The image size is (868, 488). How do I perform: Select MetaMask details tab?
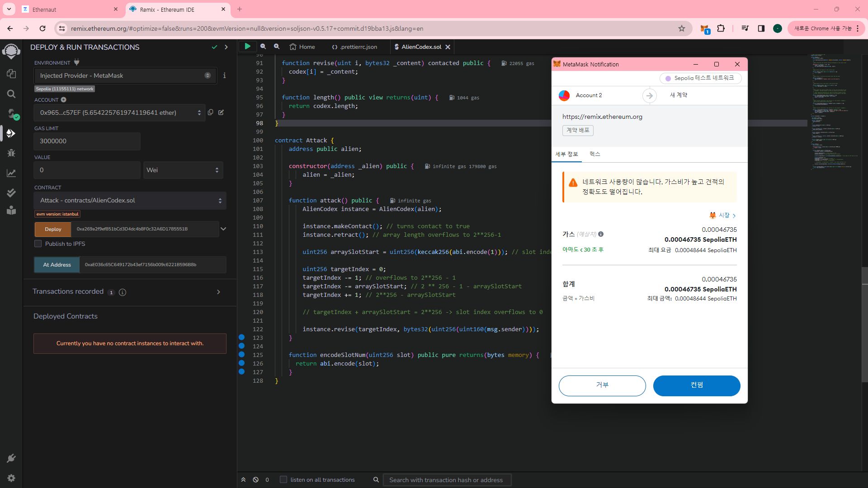pyautogui.click(x=566, y=154)
